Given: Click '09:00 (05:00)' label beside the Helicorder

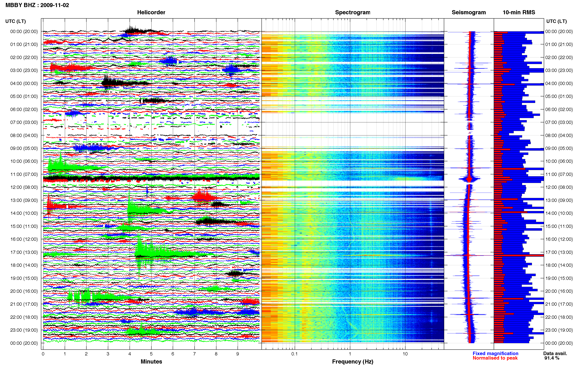Looking at the screenshot, I should pos(24,148).
